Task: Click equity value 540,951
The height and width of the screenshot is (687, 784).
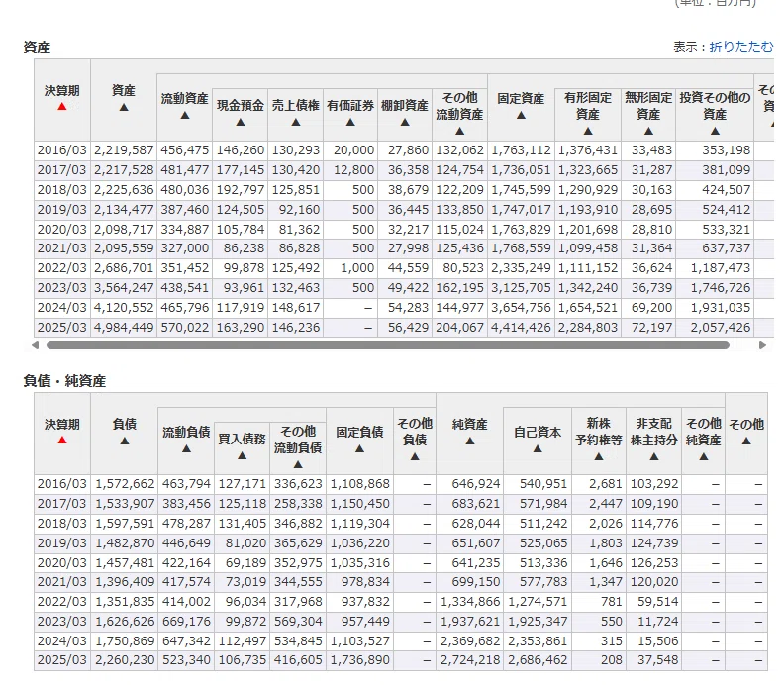Action: (543, 484)
